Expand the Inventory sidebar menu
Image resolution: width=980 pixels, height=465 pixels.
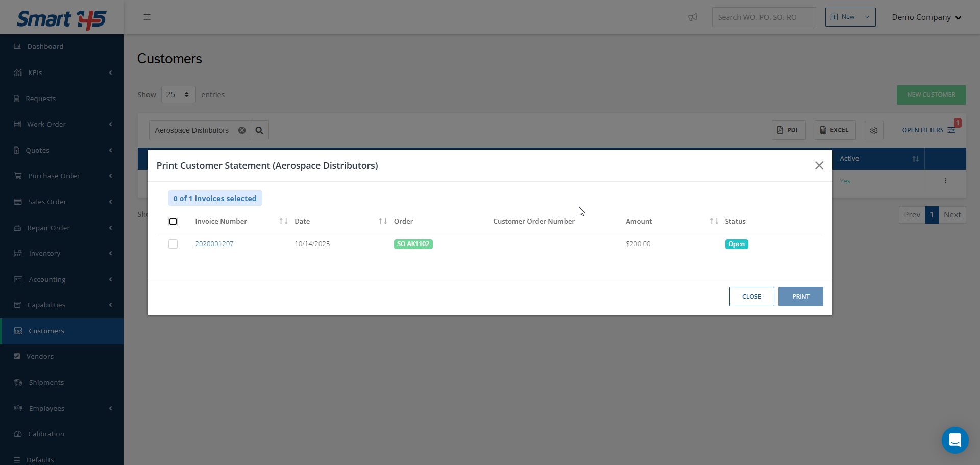(45, 254)
